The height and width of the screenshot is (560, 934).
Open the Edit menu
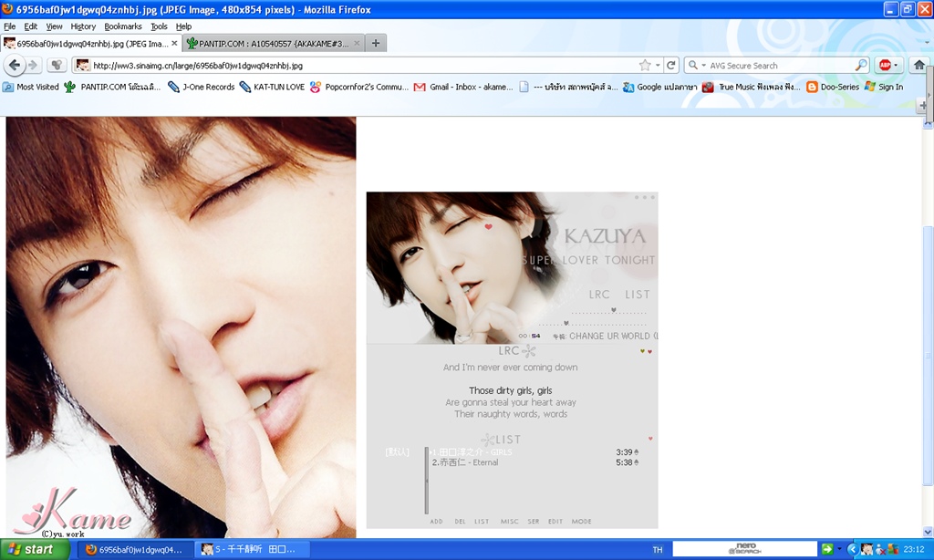30,26
